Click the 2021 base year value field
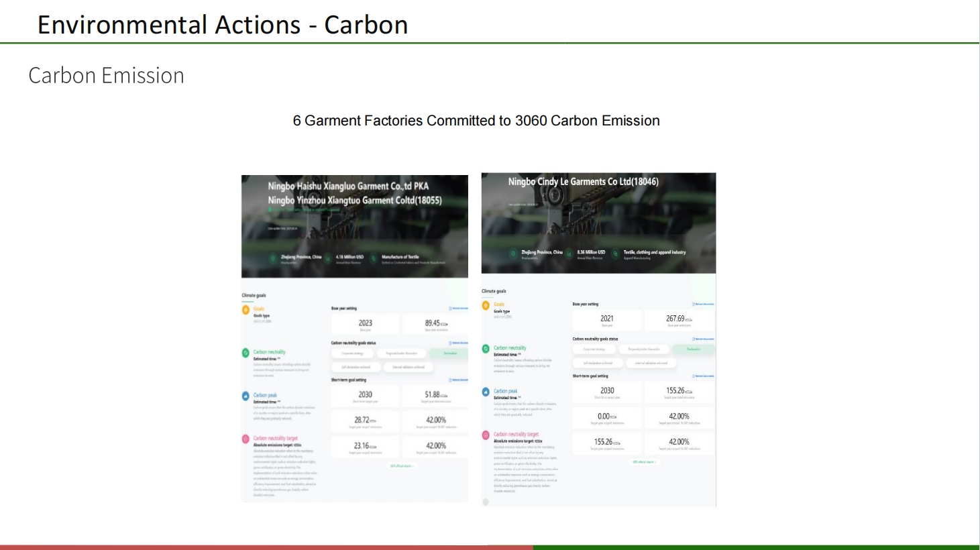The height and width of the screenshot is (550, 980). pyautogui.click(x=606, y=318)
